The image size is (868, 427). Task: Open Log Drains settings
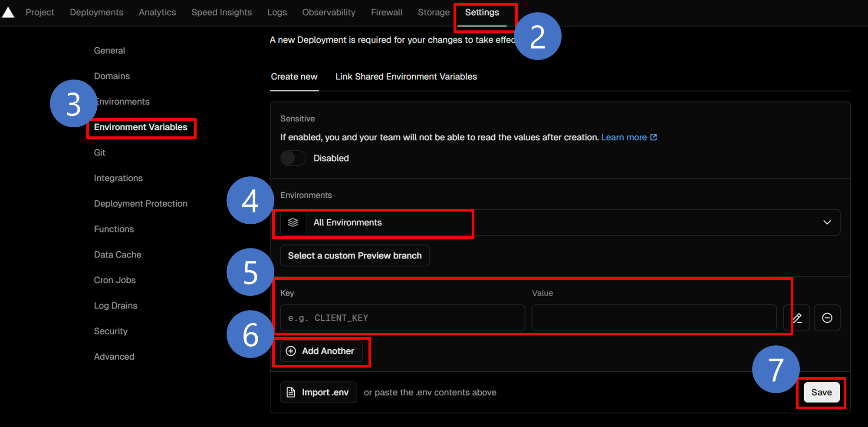coord(116,306)
